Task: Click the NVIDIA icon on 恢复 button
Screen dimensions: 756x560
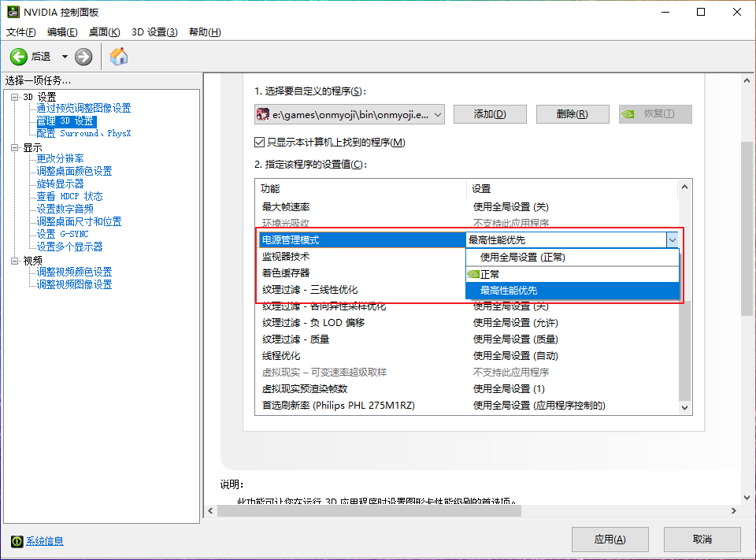Action: [x=628, y=114]
